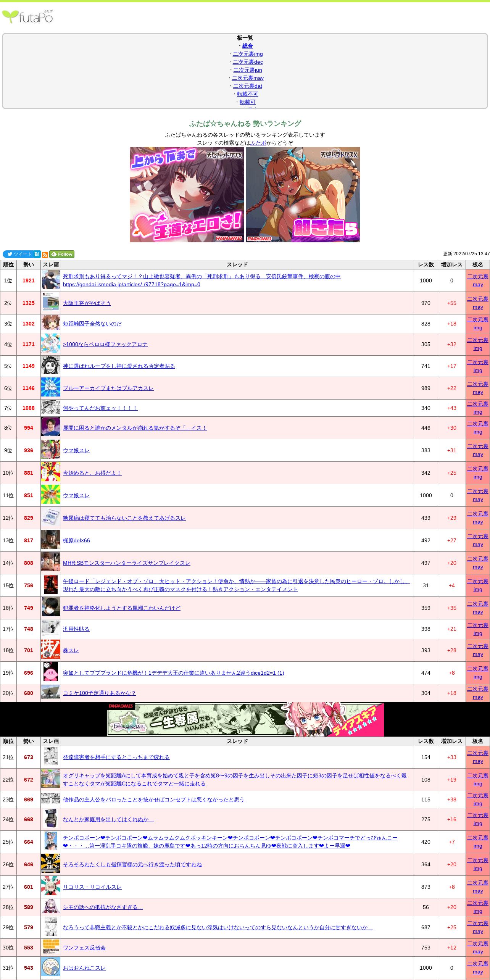Open thumbnail for rank 27 リコリス thread
This screenshot has width=490, height=980.
tap(51, 886)
